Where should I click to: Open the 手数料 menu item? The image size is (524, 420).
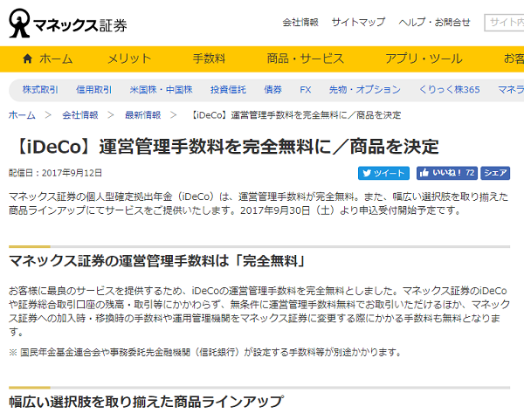tap(210, 59)
